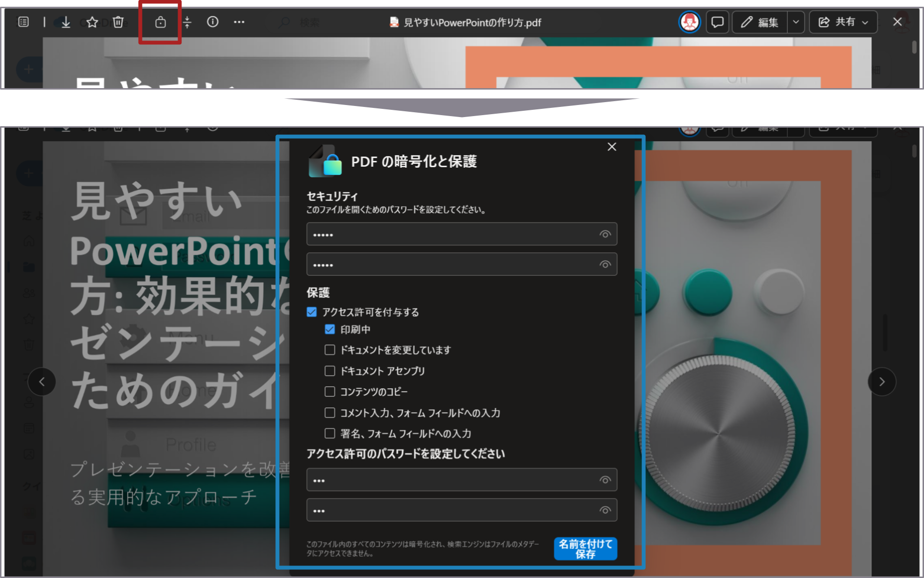Click the trash delete icon in the toolbar
Screen dimensions: 924x578
(118, 22)
